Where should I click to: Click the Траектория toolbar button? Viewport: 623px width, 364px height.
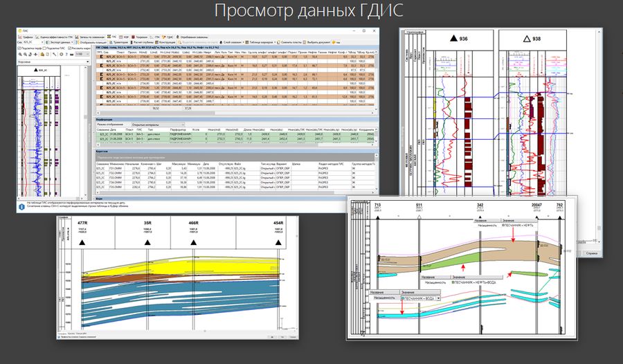click(119, 42)
